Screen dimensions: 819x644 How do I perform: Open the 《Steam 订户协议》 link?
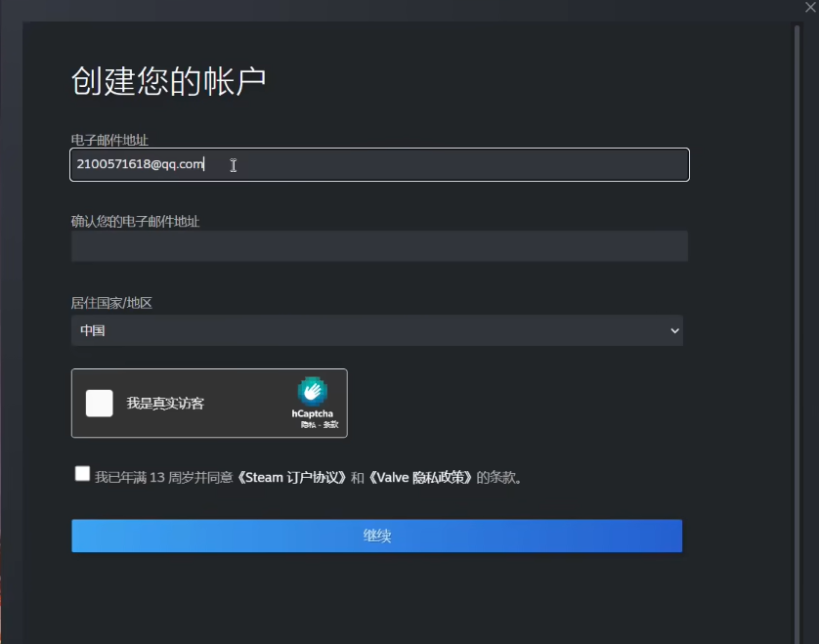coord(292,478)
